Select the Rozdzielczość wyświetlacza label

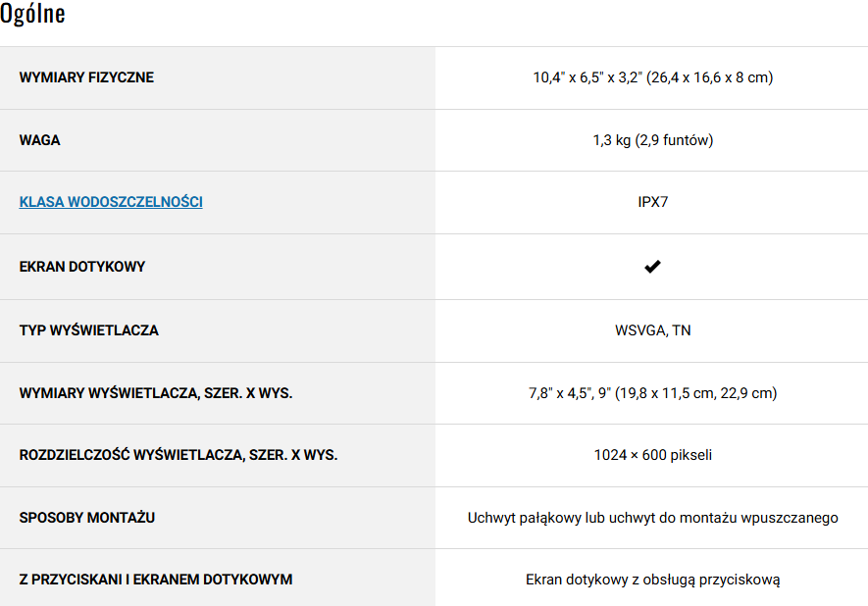179,455
